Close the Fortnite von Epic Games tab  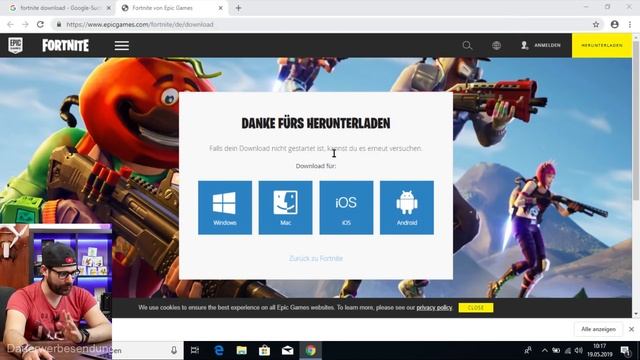click(220, 8)
